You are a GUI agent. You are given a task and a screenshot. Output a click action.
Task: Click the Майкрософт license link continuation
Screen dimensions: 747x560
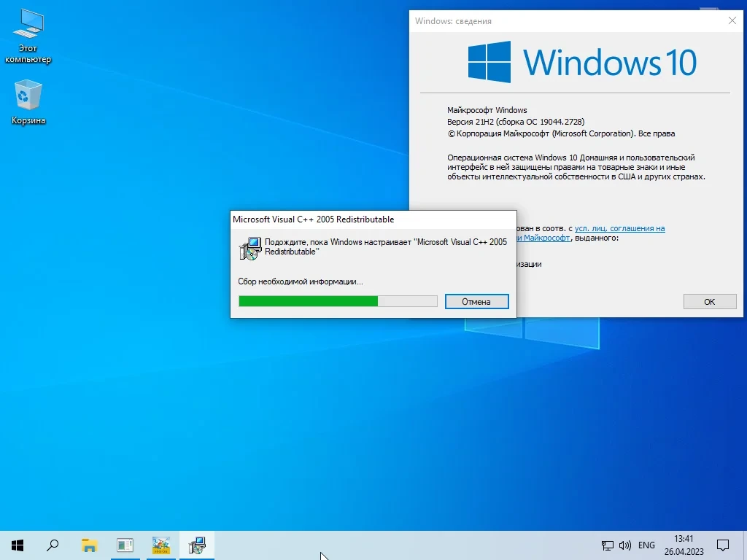pos(543,238)
